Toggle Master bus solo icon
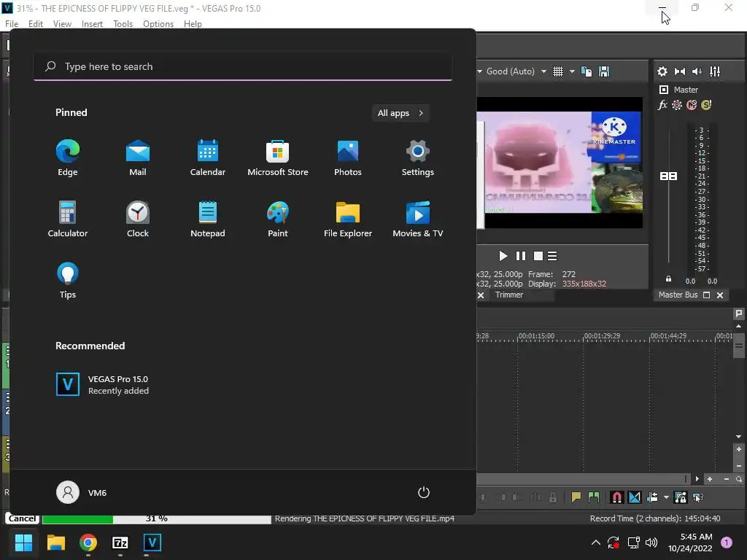This screenshot has width=747, height=560. point(706,105)
